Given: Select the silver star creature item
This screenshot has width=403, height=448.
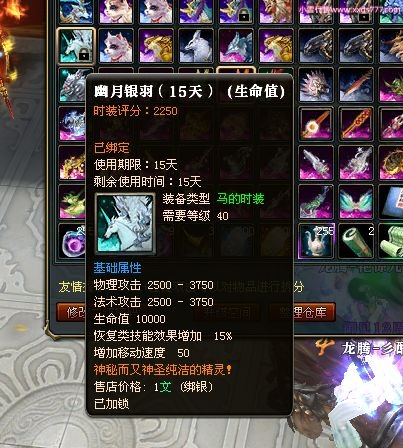Looking at the screenshot, I should tap(356, 163).
